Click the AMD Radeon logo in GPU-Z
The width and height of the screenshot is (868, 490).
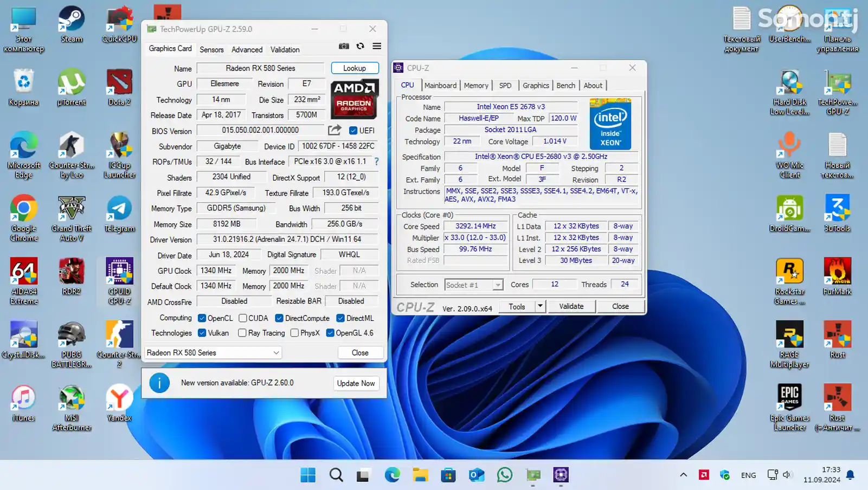click(x=355, y=99)
